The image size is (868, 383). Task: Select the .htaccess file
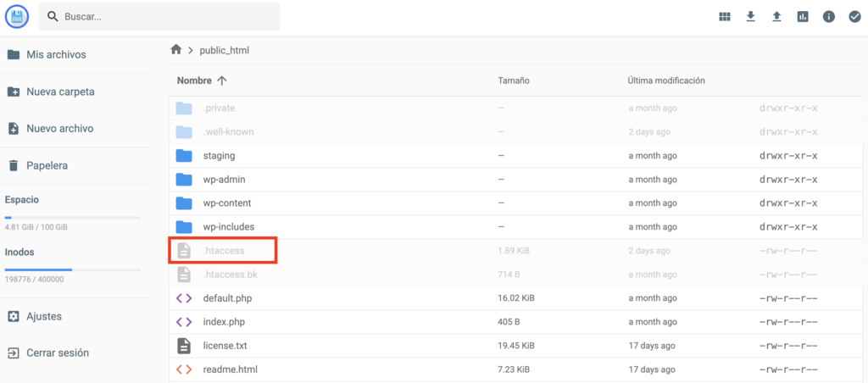tap(223, 251)
